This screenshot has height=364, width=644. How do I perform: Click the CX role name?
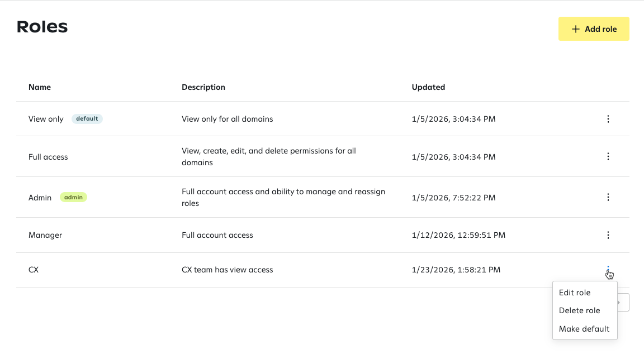coord(34,270)
